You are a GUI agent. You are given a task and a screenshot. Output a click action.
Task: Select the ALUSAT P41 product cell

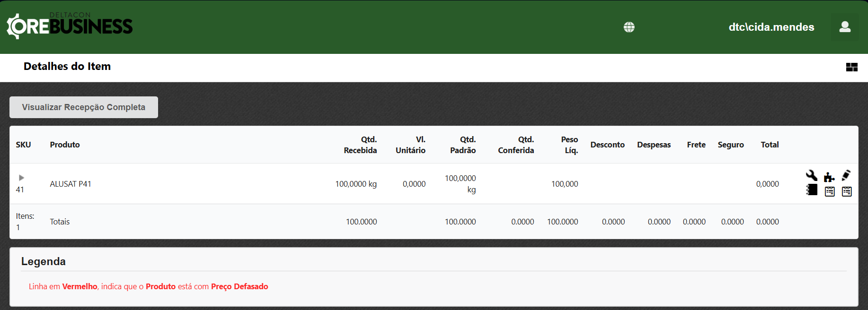click(x=71, y=184)
